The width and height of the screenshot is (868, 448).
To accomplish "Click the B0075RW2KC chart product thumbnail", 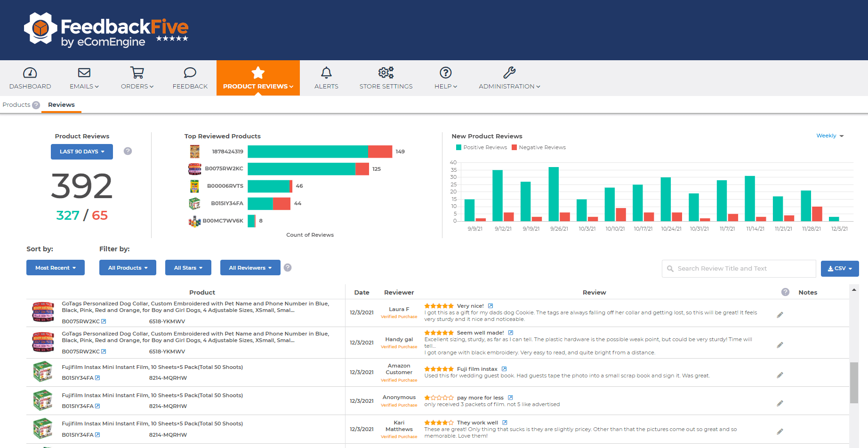I will 194,168.
